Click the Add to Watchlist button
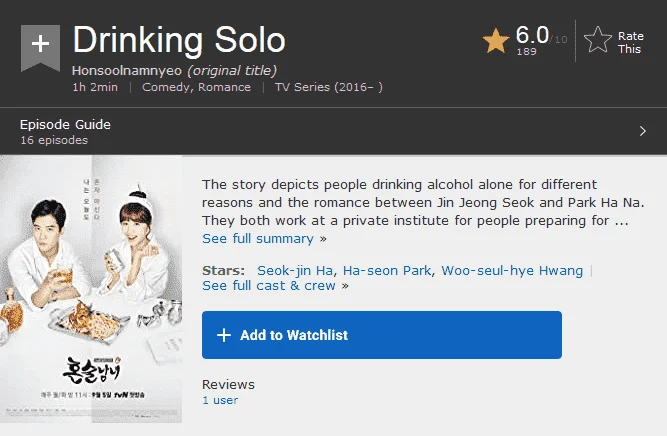This screenshot has height=436, width=667. click(382, 335)
